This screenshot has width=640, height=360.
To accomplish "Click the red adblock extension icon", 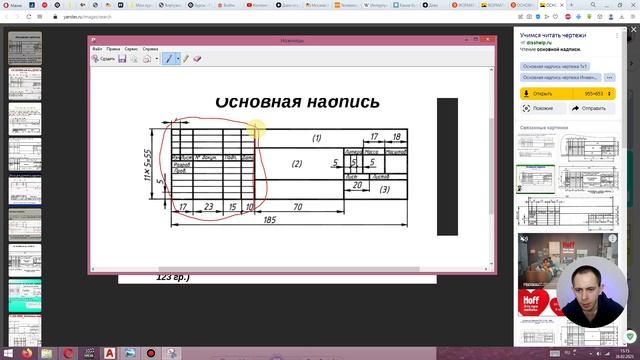I will tap(567, 17).
